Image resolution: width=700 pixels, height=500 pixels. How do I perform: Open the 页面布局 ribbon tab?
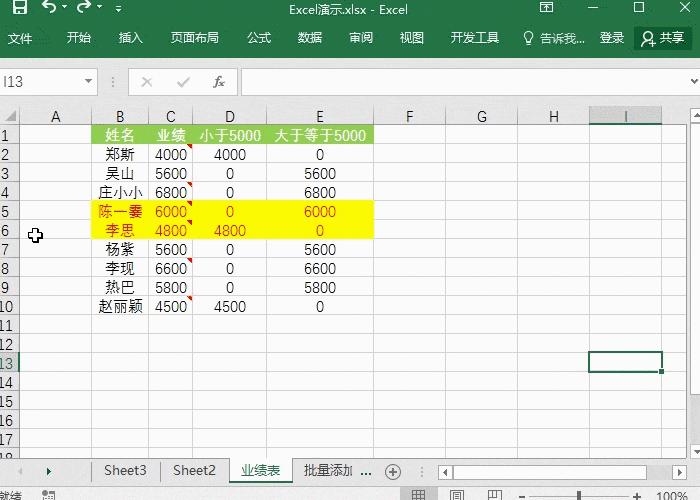tap(195, 38)
